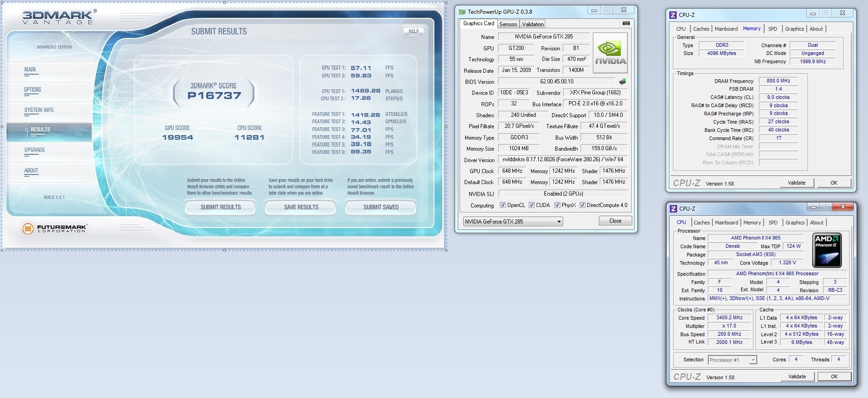Click the SUBMIT SAVED button
Viewport: 868px width, 398px height.
click(x=381, y=207)
